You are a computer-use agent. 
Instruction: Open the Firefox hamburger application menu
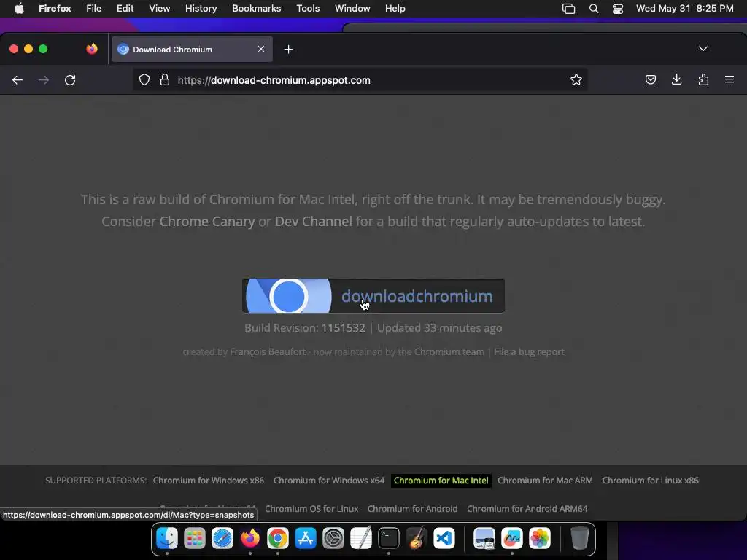coord(729,80)
